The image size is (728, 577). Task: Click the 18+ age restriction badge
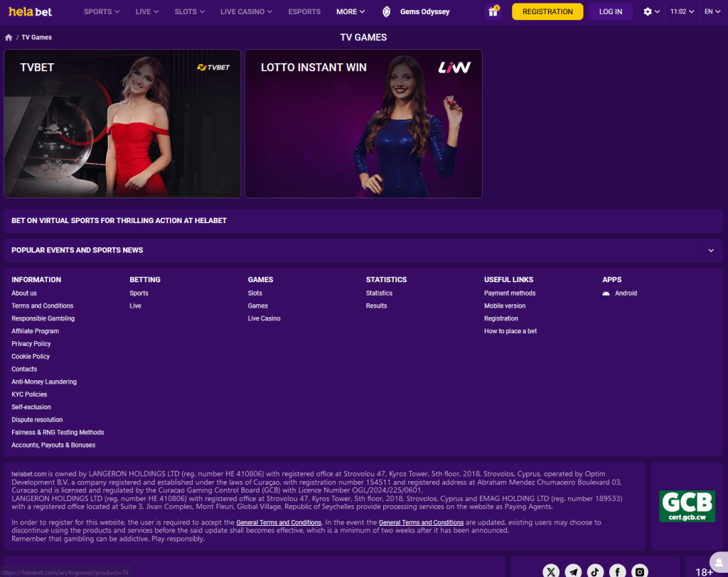(x=704, y=572)
